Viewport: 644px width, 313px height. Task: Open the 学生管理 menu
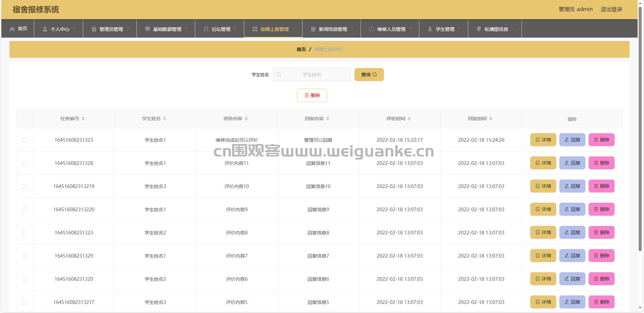(x=444, y=29)
